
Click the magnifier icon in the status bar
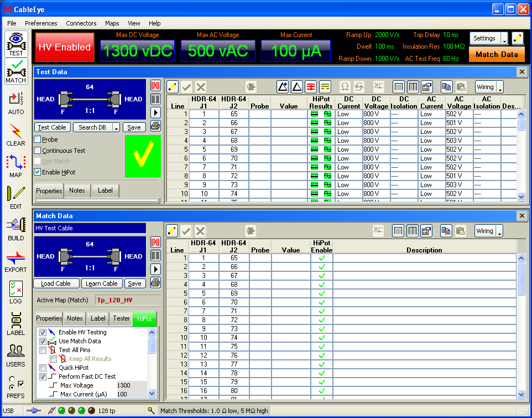point(151,410)
